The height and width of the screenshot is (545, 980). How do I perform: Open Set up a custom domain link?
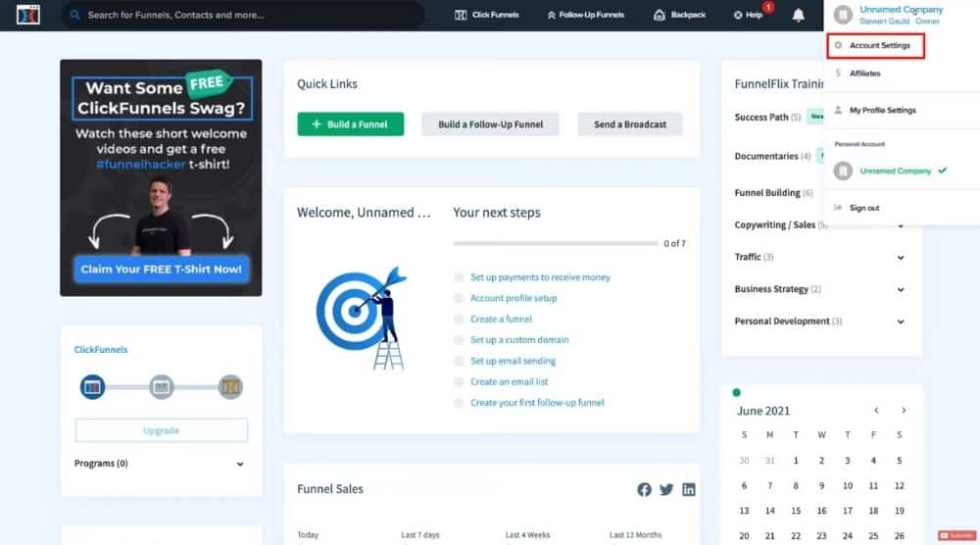click(519, 340)
